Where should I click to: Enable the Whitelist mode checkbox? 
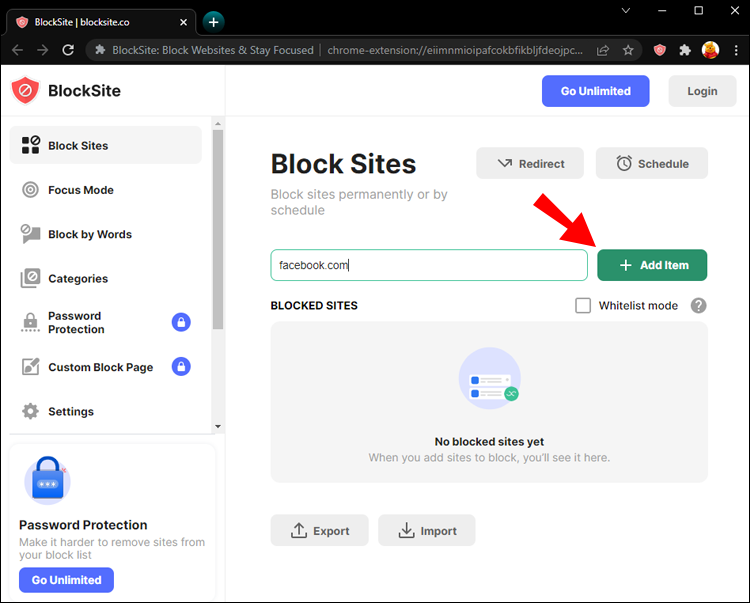pyautogui.click(x=583, y=306)
